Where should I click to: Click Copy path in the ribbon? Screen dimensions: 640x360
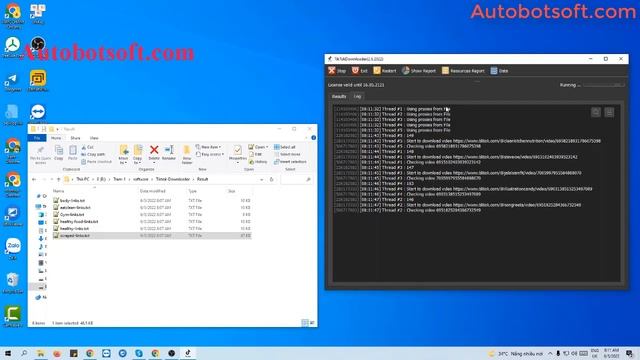(x=93, y=154)
